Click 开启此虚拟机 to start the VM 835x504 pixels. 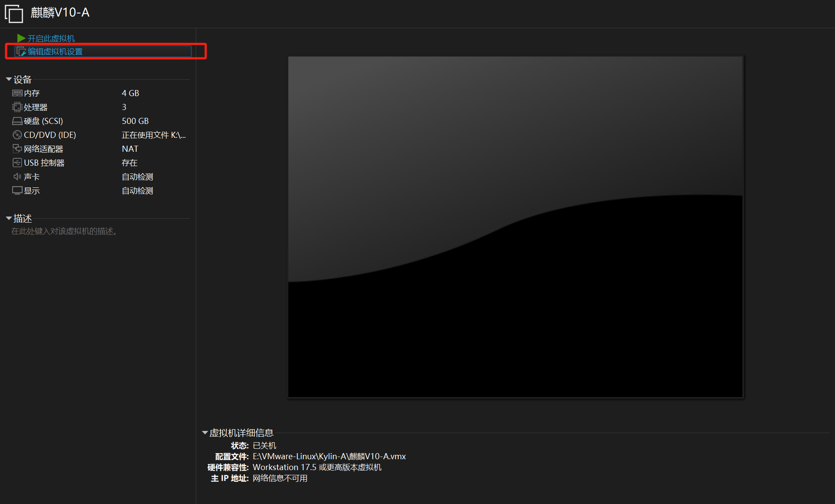point(51,38)
